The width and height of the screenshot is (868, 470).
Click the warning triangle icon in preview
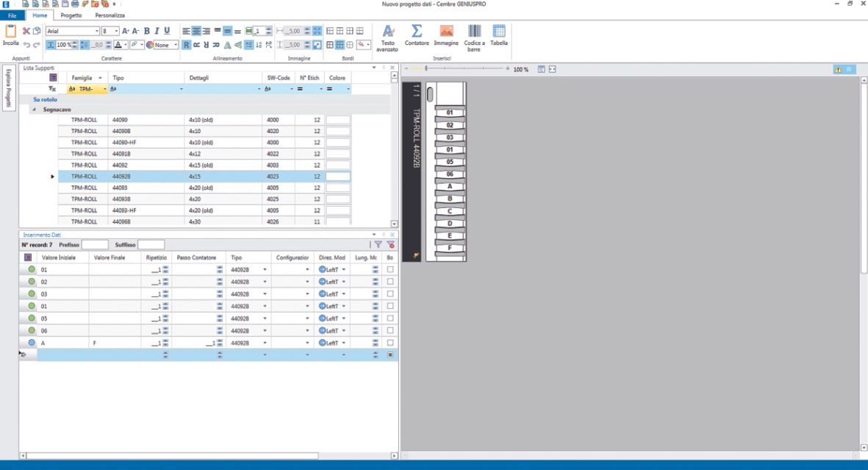(x=838, y=69)
